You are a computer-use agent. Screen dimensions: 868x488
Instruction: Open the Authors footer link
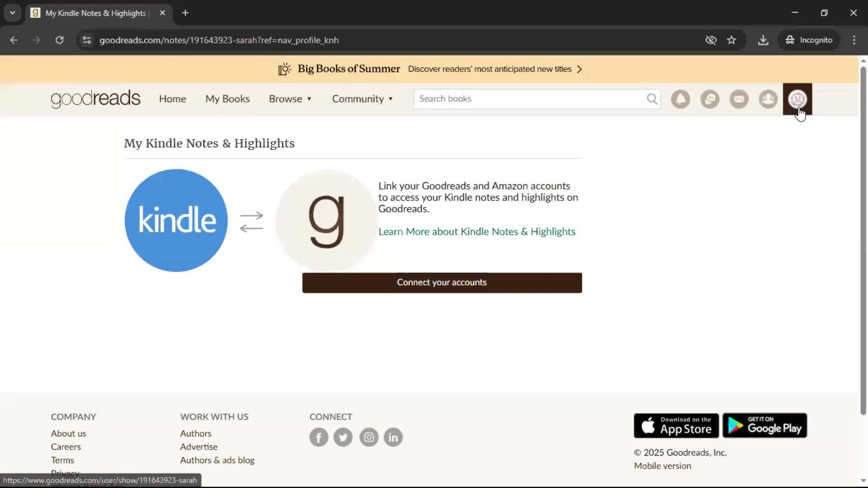click(196, 433)
